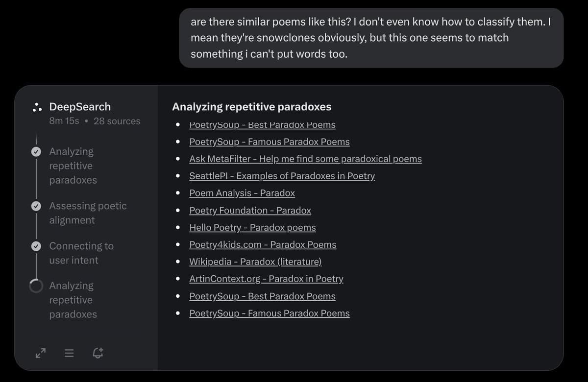Open the list view icon
The height and width of the screenshot is (382, 588).
69,353
